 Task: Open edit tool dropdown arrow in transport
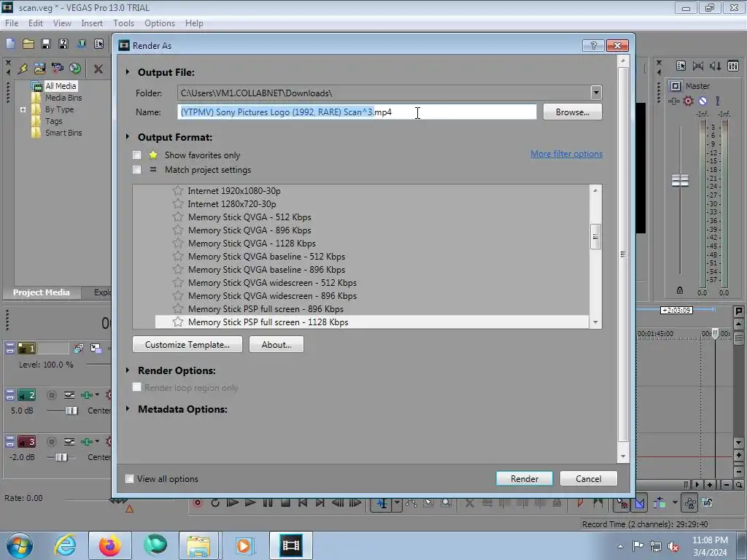tap(397, 503)
